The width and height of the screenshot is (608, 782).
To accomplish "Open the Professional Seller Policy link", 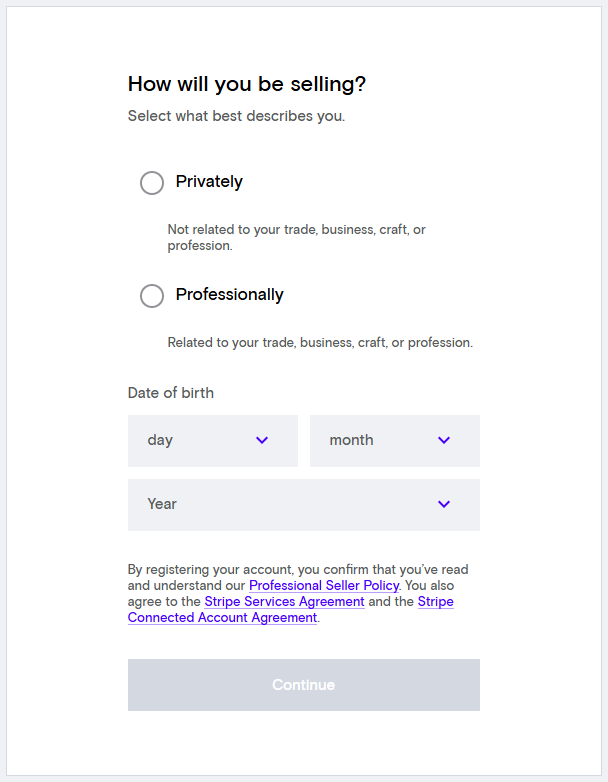I will (x=324, y=586).
